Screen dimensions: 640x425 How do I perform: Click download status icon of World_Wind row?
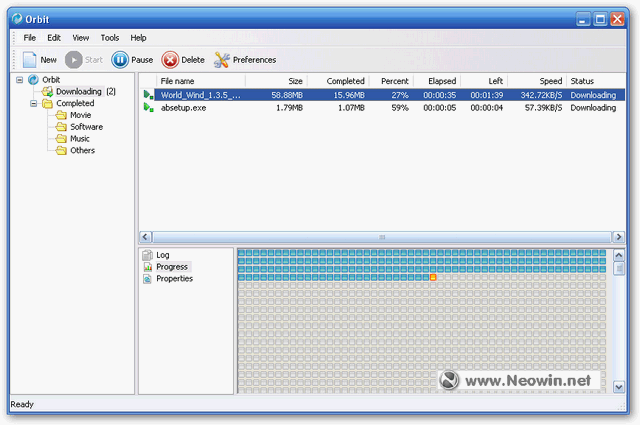[148, 95]
